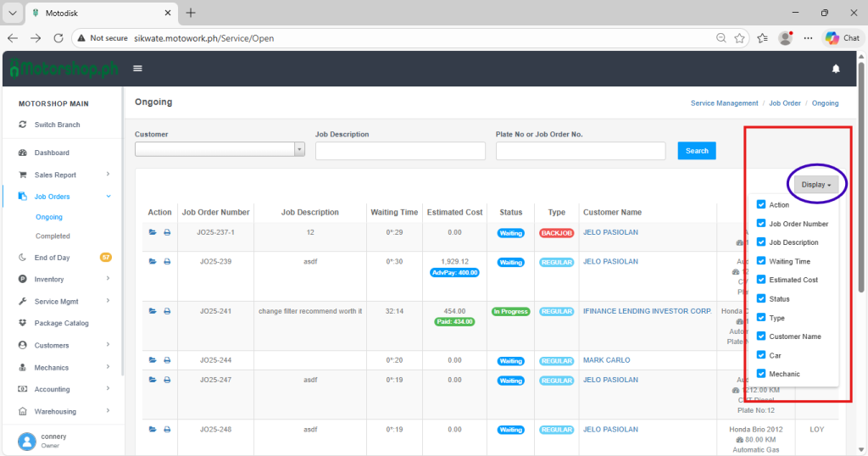Toggle the Estimated Cost column checkbox
The image size is (868, 456).
(x=761, y=280)
